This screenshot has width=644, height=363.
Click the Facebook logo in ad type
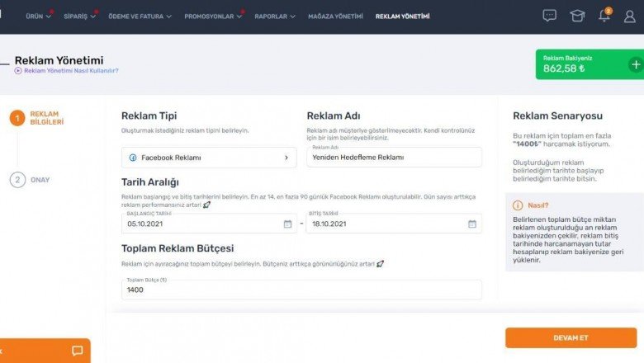(133, 158)
